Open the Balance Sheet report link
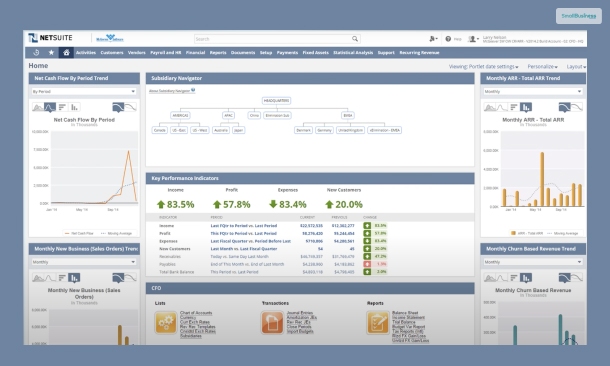Screen dimensions: 610x366 (405, 313)
